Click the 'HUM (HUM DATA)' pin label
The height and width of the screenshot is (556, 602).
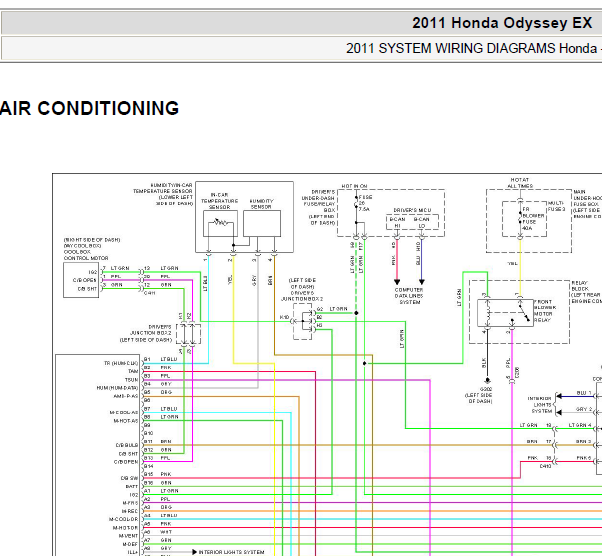117,388
